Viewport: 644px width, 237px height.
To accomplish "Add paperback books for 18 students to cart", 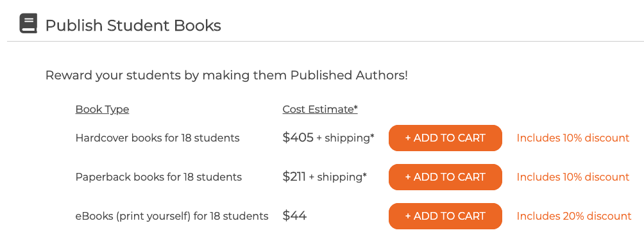I will tap(445, 177).
